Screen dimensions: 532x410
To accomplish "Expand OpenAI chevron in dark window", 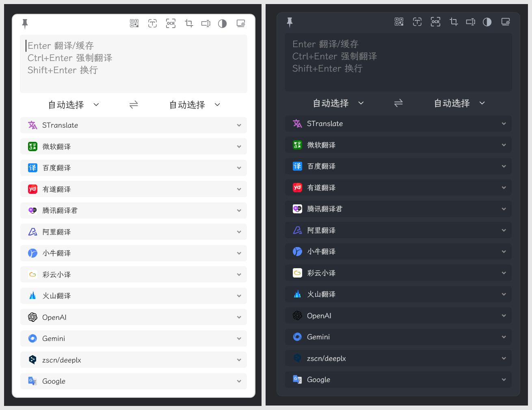I will [504, 316].
